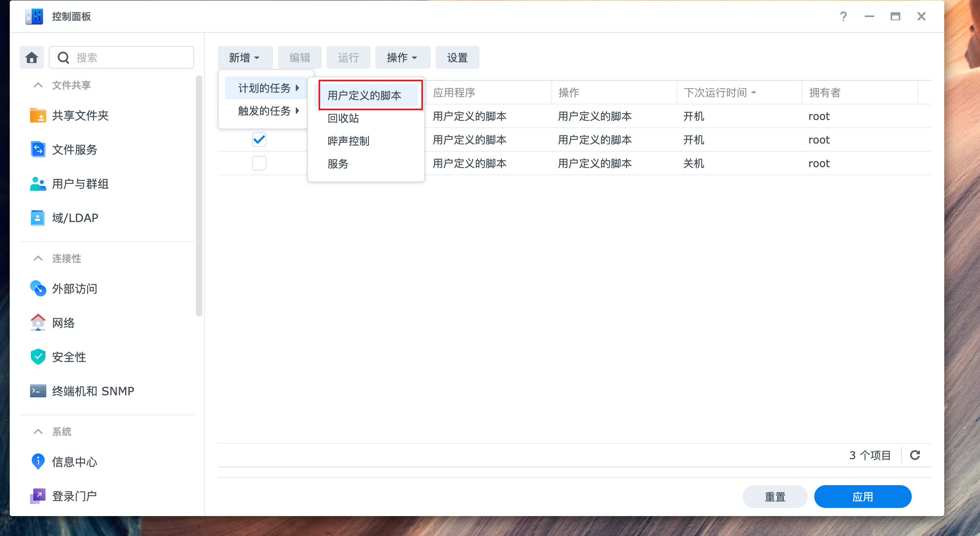Uncheck the enabled task checkbox
The image size is (980, 536).
[259, 140]
